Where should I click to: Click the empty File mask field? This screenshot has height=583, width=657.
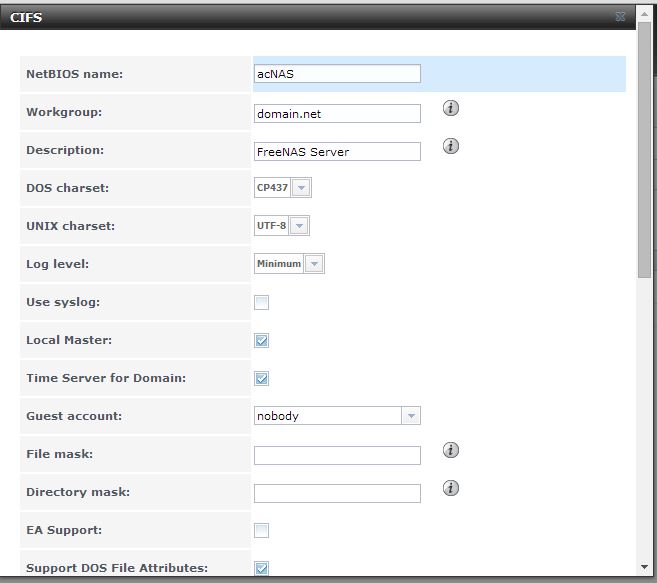[337, 456]
